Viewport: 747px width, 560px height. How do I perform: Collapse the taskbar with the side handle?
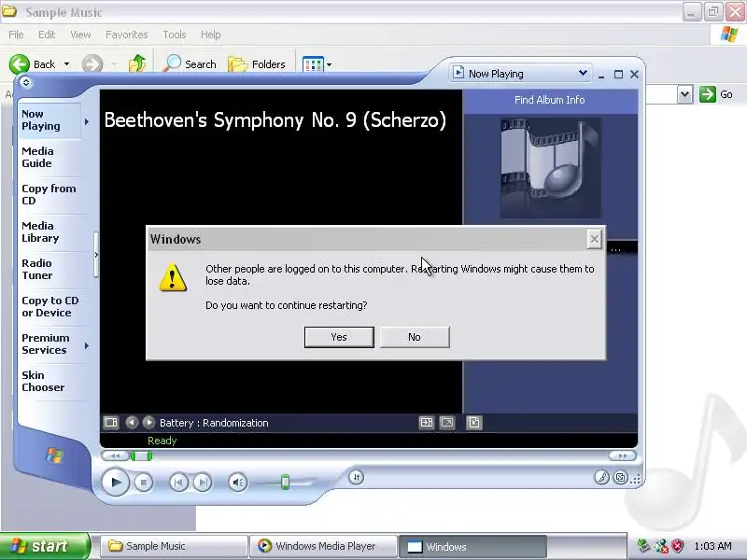pos(96,255)
